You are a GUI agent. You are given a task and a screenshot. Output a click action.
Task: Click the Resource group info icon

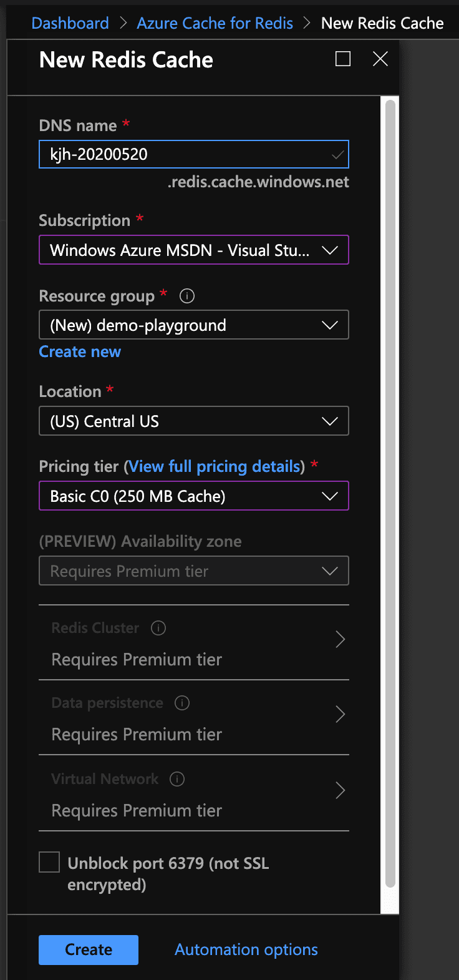(x=187, y=296)
